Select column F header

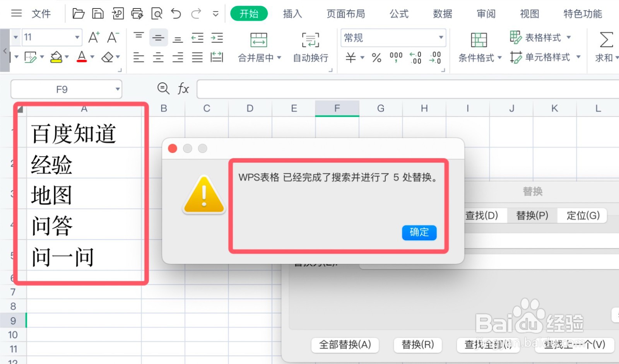coord(337,108)
